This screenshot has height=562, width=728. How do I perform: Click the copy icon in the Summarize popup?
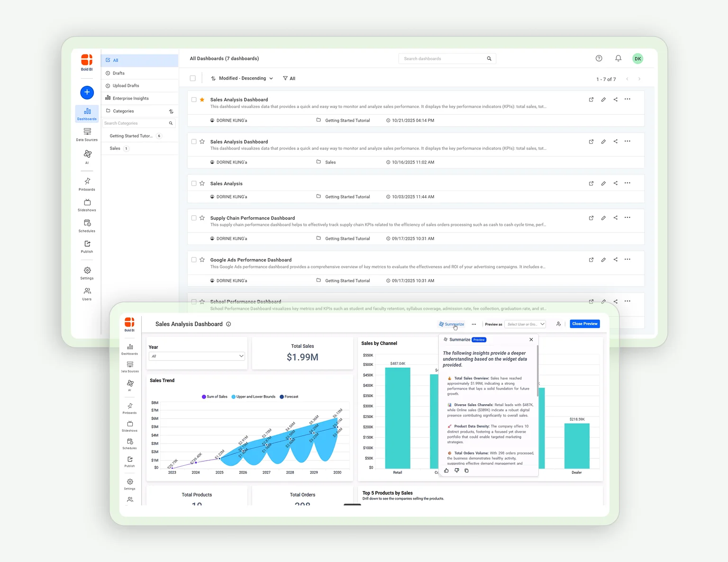click(x=467, y=471)
